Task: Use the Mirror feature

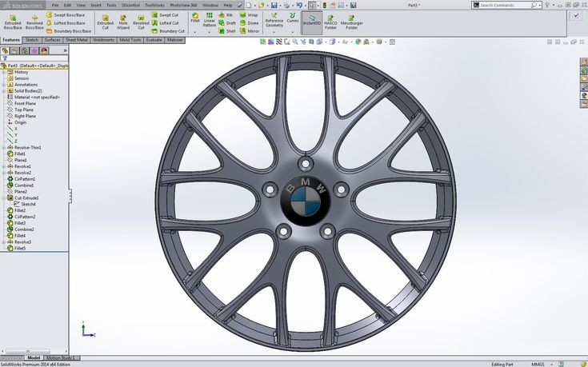Action: click(250, 31)
